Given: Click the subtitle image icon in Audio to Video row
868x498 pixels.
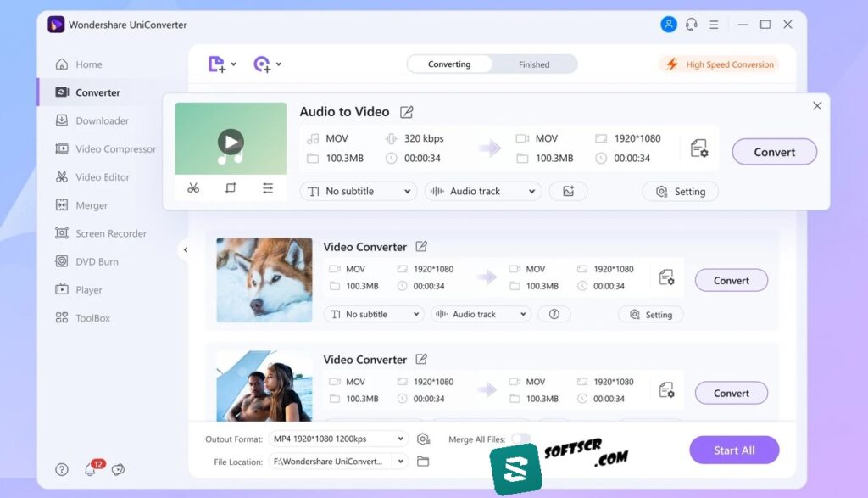Looking at the screenshot, I should pos(568,191).
